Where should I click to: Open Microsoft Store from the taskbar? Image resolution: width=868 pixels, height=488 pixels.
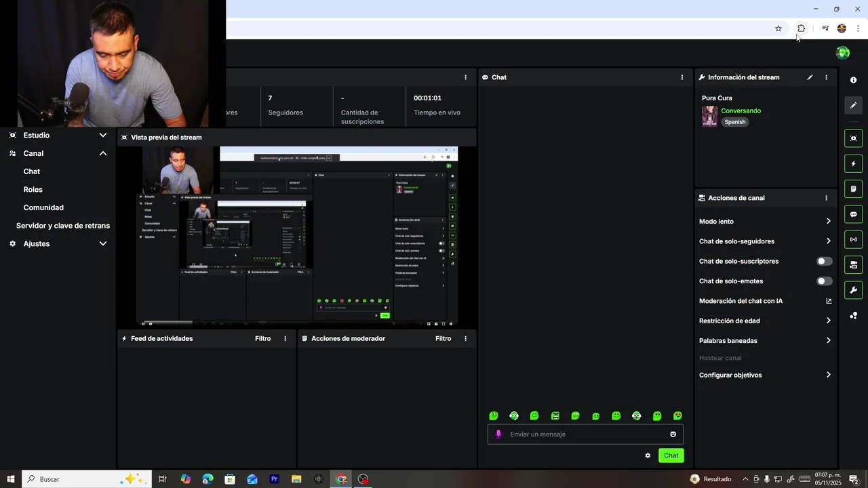[x=230, y=479]
